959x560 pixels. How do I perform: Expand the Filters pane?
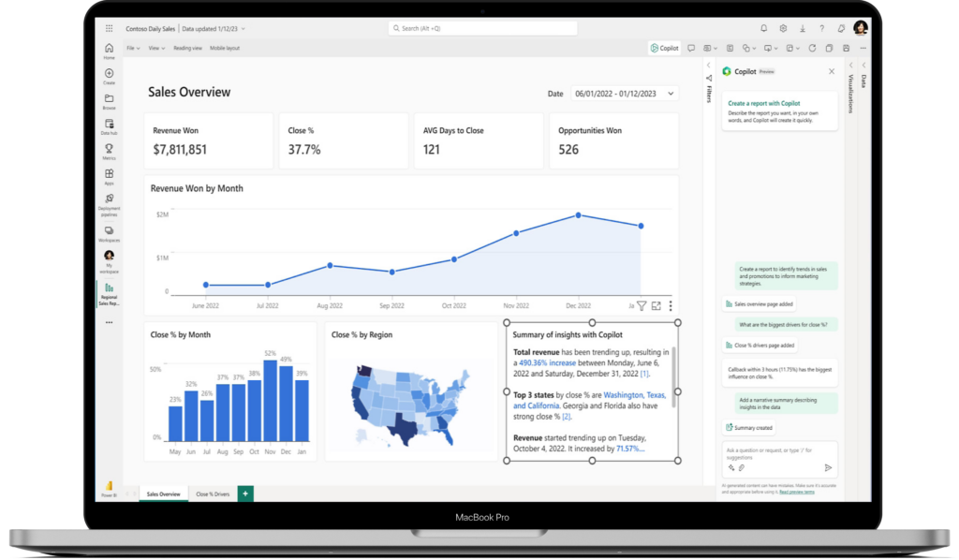coord(709,65)
